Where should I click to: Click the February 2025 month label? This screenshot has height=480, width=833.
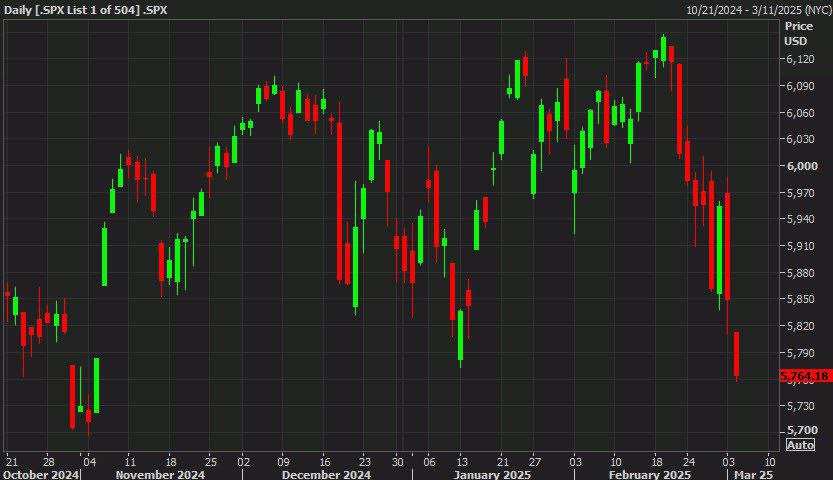[650, 474]
